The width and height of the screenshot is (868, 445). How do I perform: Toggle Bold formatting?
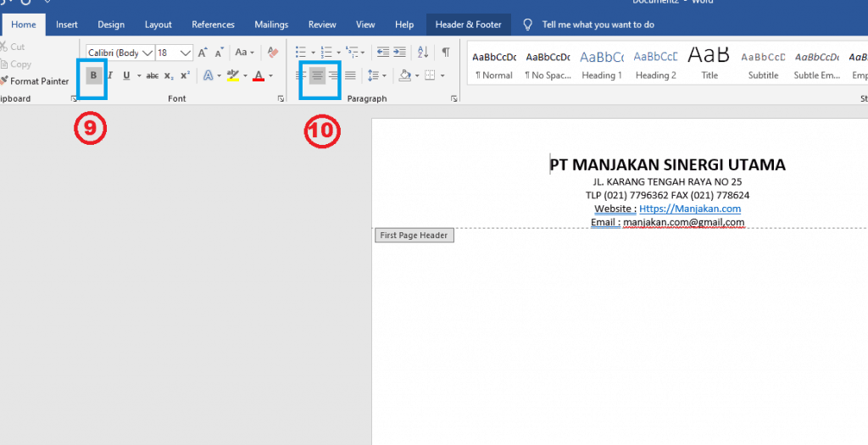coord(93,75)
